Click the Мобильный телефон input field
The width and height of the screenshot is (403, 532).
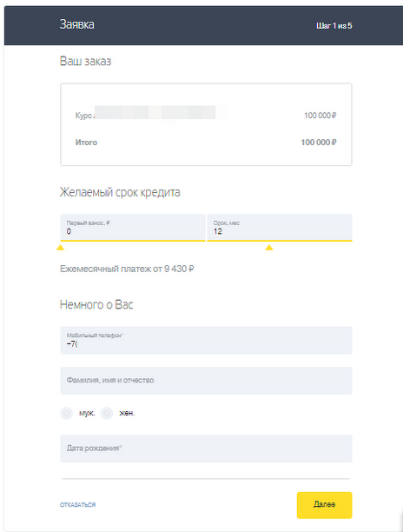(x=206, y=340)
